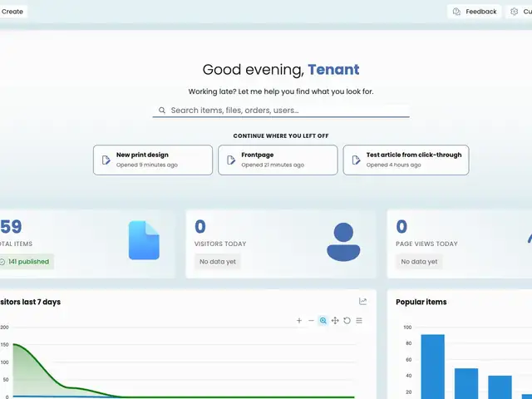Focus the search items, files, orders field

coord(281,111)
